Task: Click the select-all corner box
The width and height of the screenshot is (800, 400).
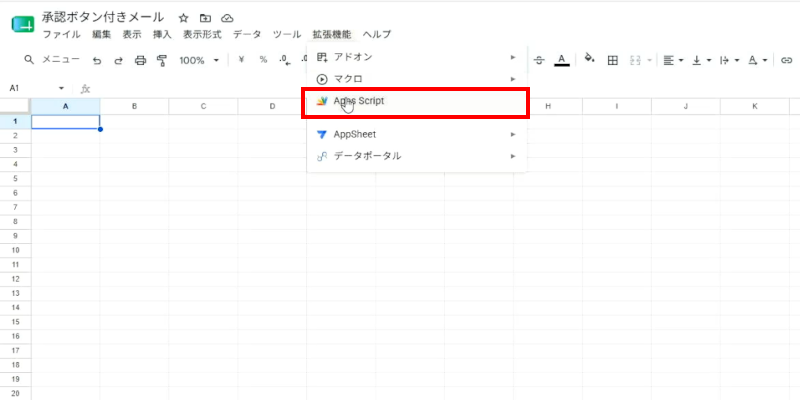Action: coord(15,106)
